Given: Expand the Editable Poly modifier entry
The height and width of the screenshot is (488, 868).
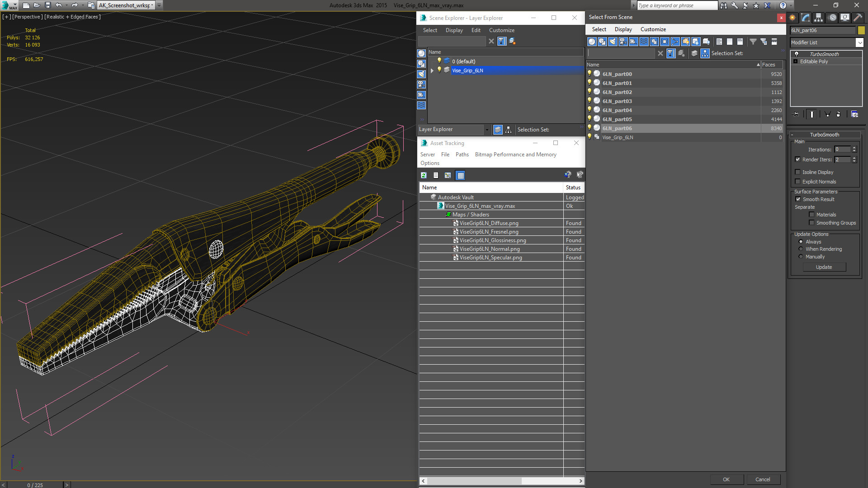Looking at the screenshot, I should point(796,61).
